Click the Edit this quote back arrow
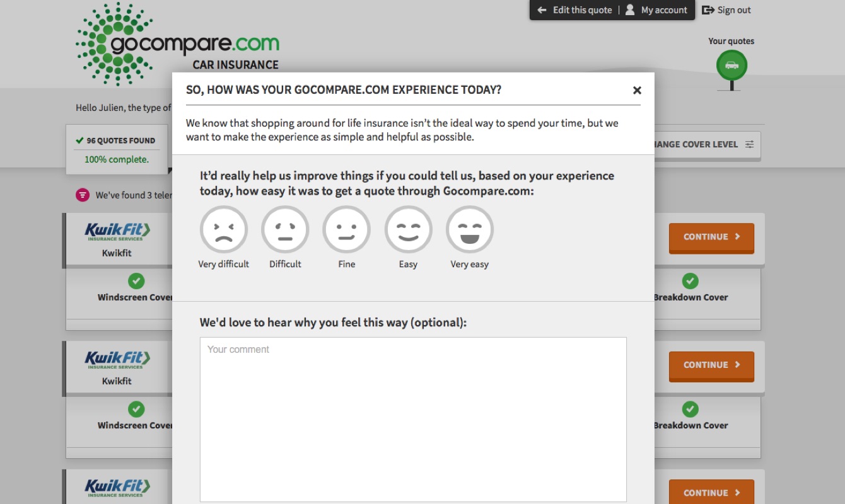The image size is (845, 504). [x=541, y=10]
